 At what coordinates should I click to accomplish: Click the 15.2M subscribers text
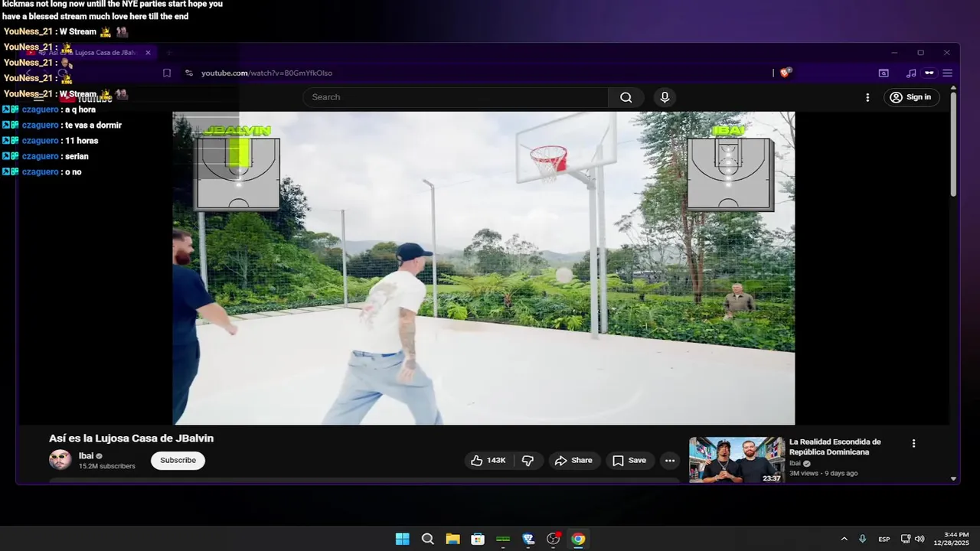(107, 466)
